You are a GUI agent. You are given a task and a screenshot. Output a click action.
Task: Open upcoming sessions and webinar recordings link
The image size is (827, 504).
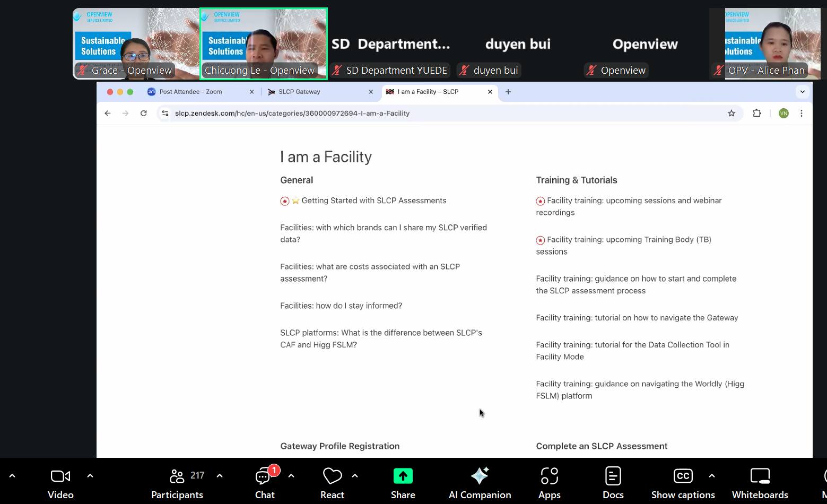pos(629,206)
